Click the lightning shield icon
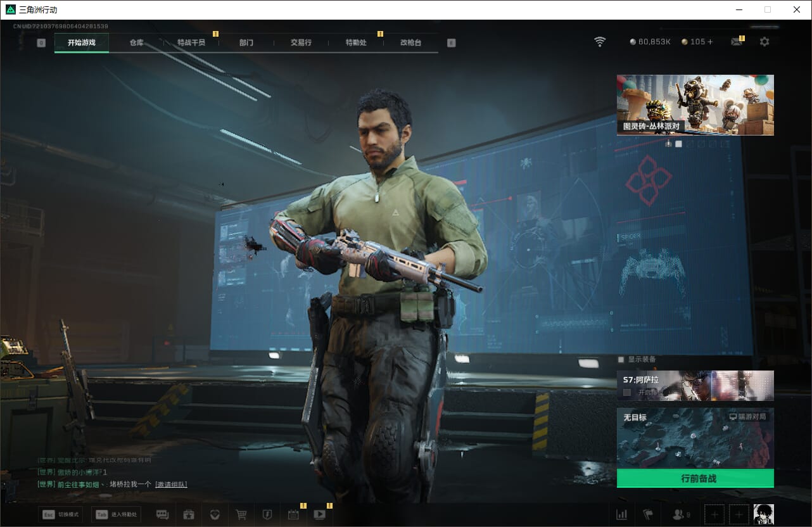 [x=267, y=515]
